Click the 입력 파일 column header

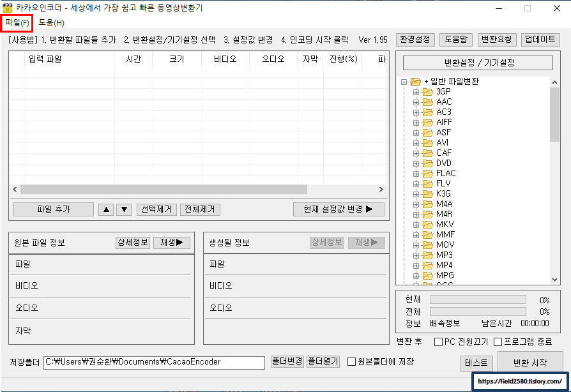pos(70,59)
